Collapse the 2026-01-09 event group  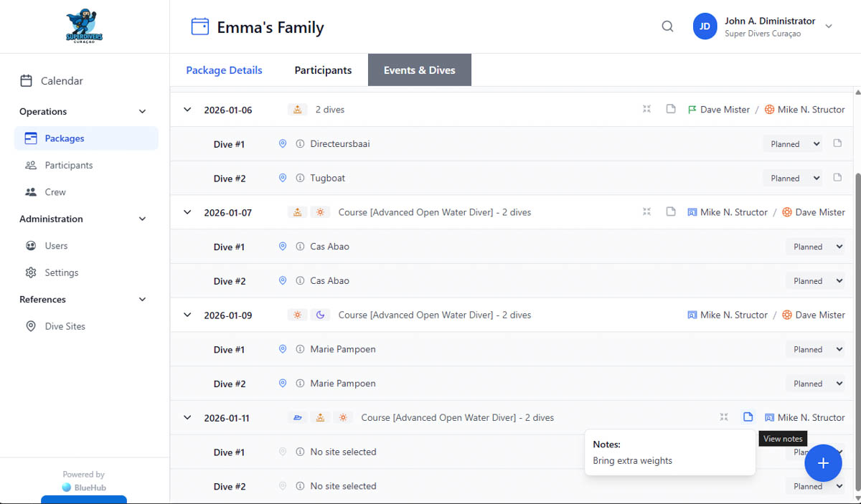tap(187, 315)
